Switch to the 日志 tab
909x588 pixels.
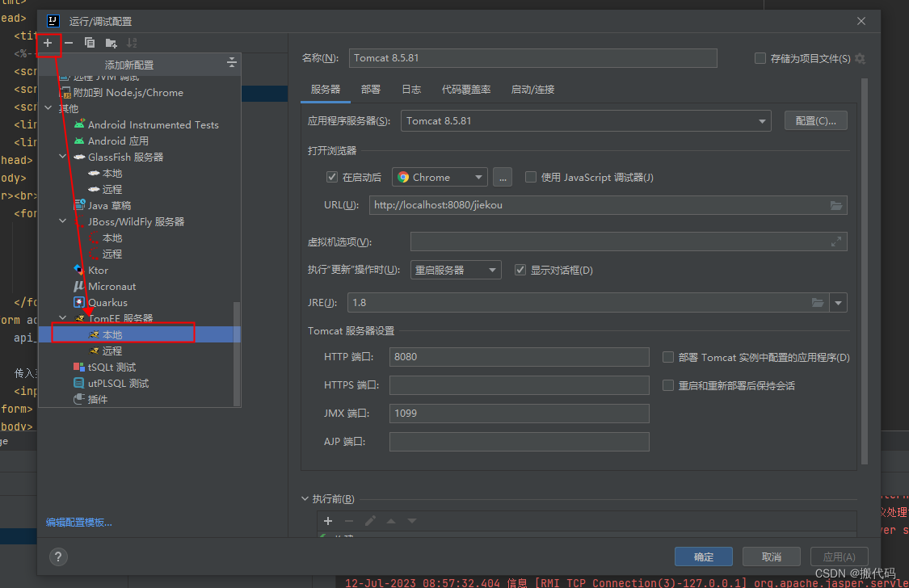pos(411,89)
